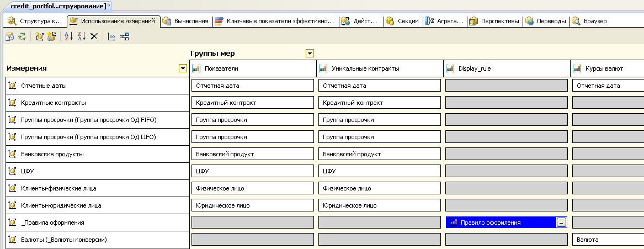This screenshot has height=249, width=644.
Task: Click Отчетная дата cell under Показатели
Action: click(x=253, y=86)
